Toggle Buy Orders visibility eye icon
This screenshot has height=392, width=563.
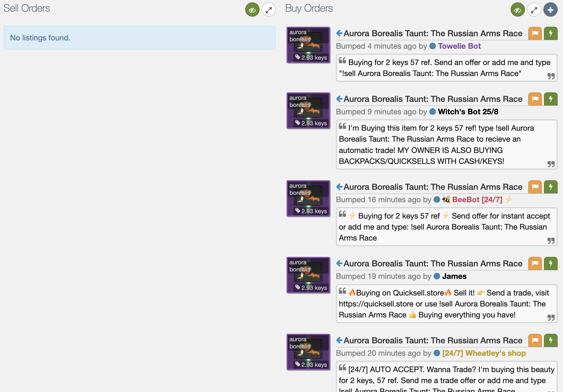click(518, 10)
